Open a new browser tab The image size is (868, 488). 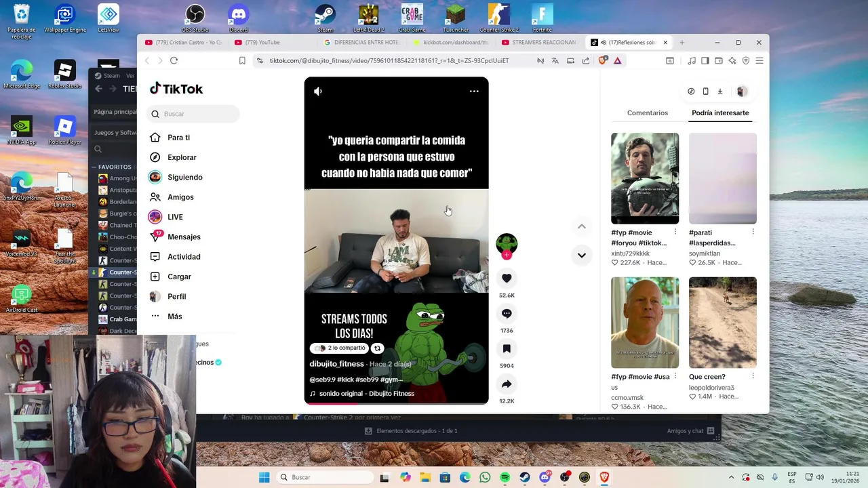(682, 42)
